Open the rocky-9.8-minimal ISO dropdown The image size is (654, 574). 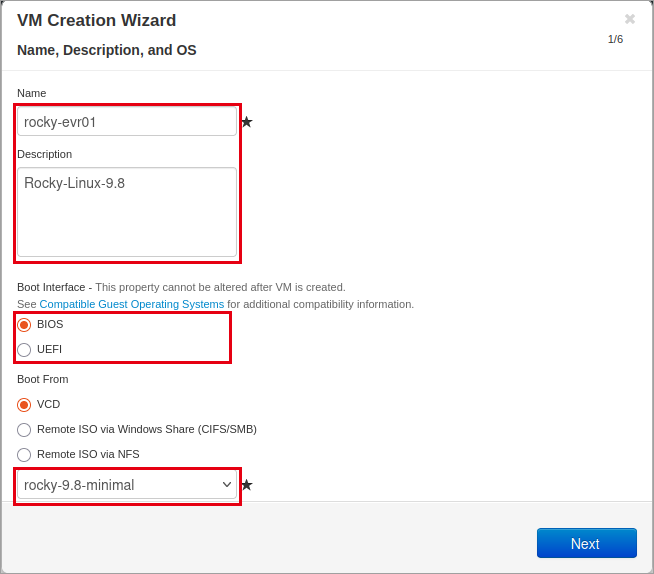[x=127, y=485]
